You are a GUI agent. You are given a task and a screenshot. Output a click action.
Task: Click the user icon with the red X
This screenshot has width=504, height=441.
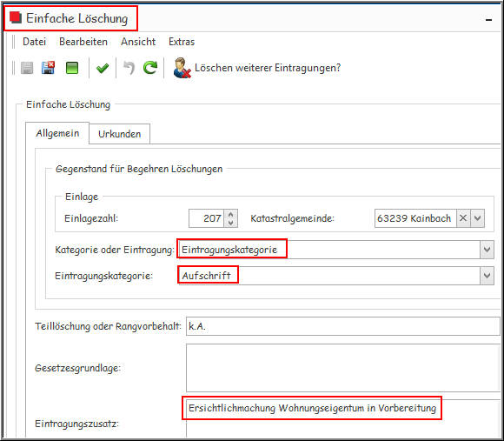coord(182,68)
